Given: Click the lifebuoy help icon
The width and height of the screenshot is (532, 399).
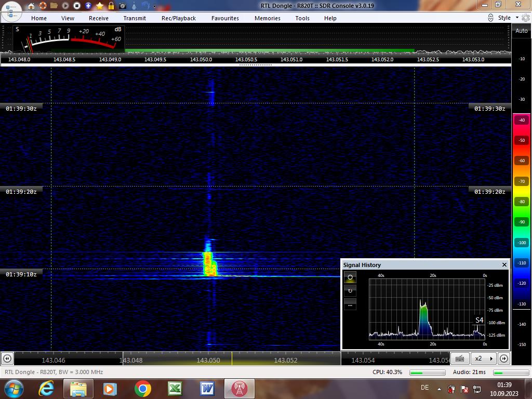Looking at the screenshot, I should (x=43, y=6).
